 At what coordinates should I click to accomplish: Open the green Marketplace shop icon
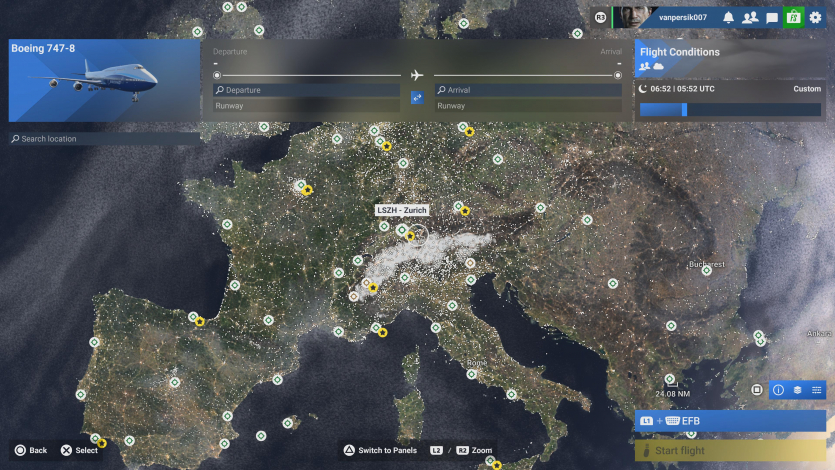pos(793,17)
